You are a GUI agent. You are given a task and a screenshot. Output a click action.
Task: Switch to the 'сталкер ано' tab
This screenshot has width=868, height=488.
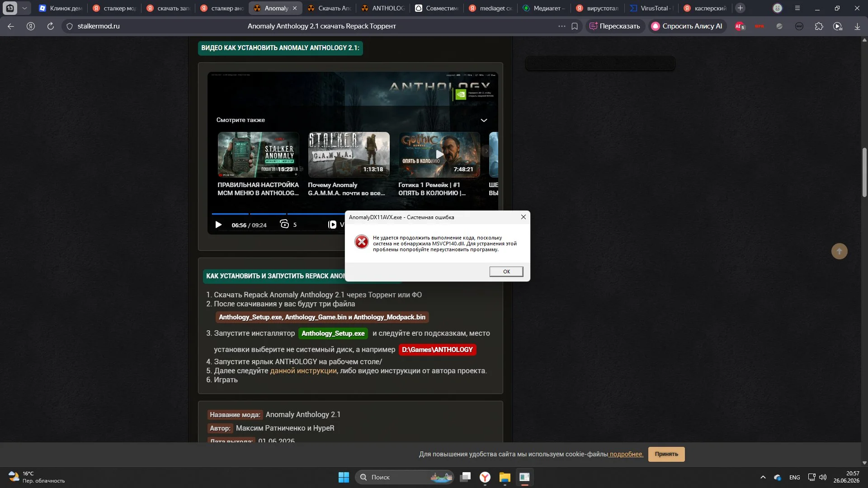tap(222, 8)
